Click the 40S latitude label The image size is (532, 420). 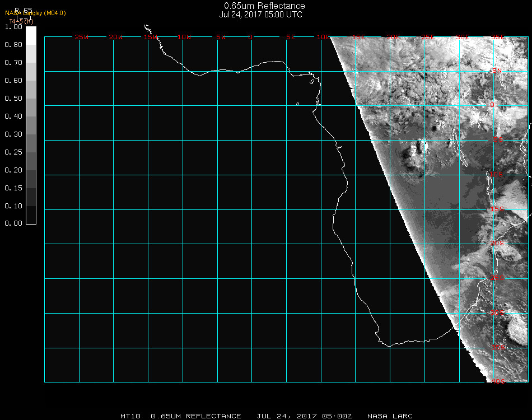497,382
